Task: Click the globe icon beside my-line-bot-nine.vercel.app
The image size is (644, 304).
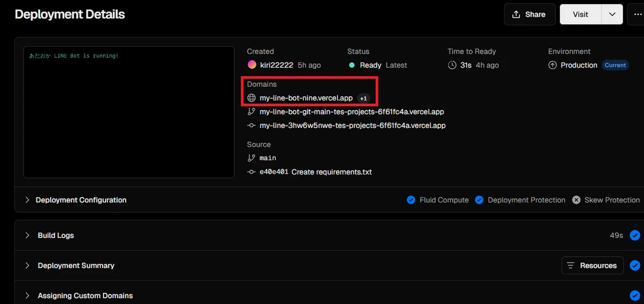Action: pos(252,98)
